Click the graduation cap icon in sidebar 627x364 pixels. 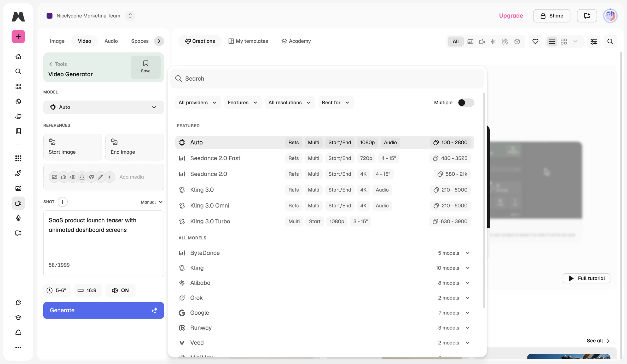coord(18,318)
